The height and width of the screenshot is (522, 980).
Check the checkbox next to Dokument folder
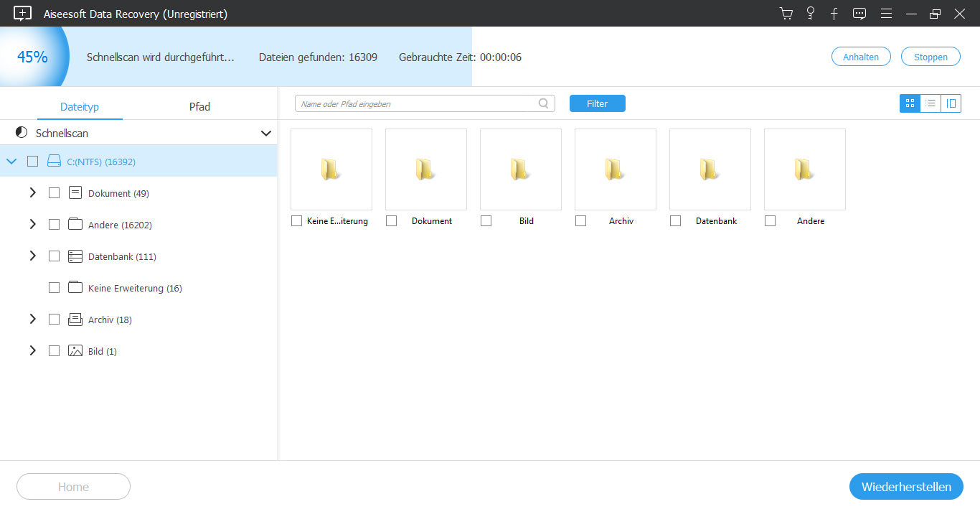(391, 221)
